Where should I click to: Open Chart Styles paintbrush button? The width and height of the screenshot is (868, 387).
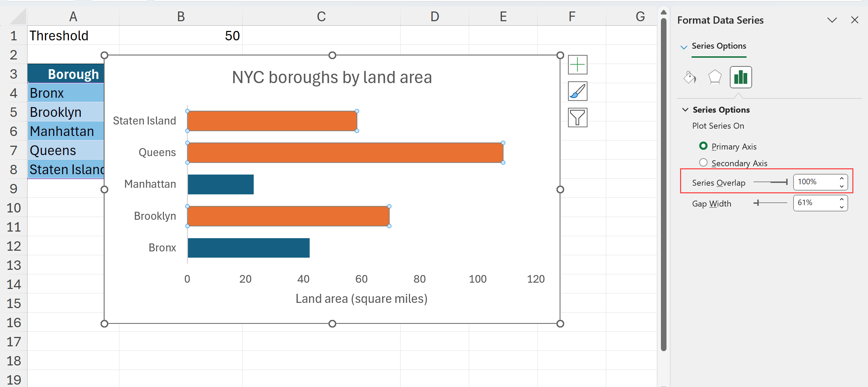tap(577, 91)
